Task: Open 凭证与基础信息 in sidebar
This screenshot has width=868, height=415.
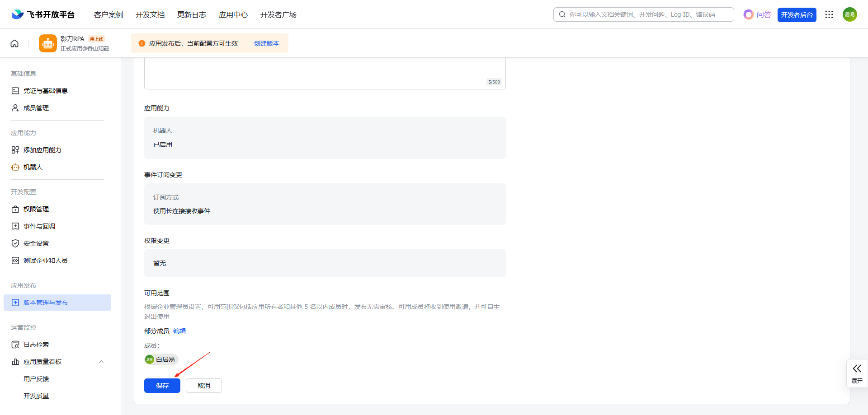Action: [45, 91]
